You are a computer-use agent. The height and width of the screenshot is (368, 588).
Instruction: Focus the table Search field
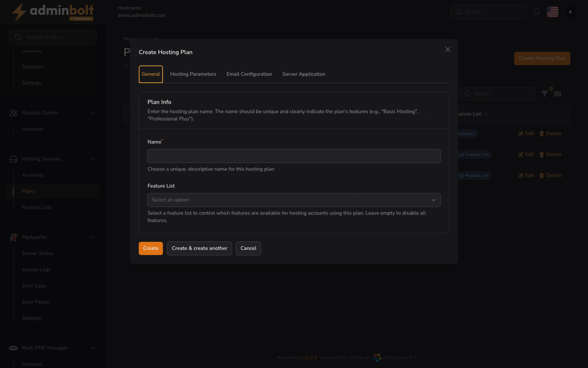[x=497, y=94]
